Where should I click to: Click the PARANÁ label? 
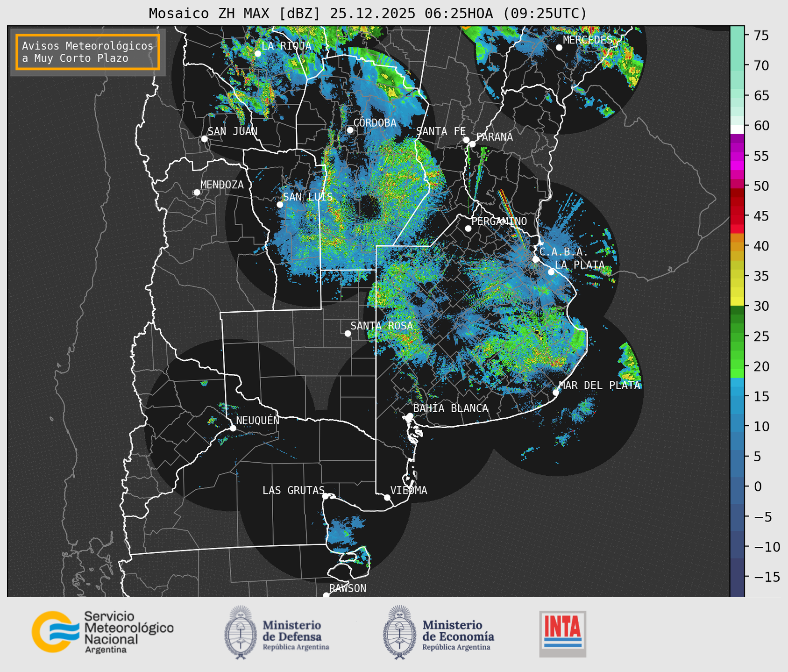pos(495,137)
